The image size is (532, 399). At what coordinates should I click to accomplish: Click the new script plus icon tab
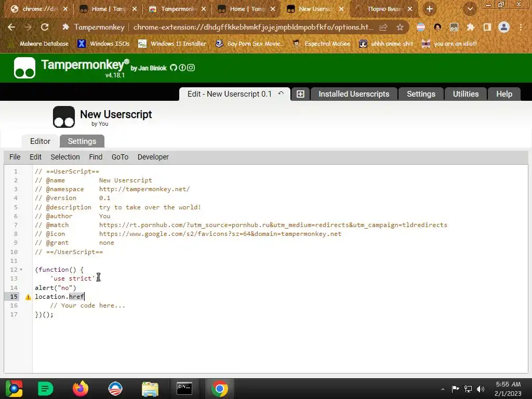(300, 94)
